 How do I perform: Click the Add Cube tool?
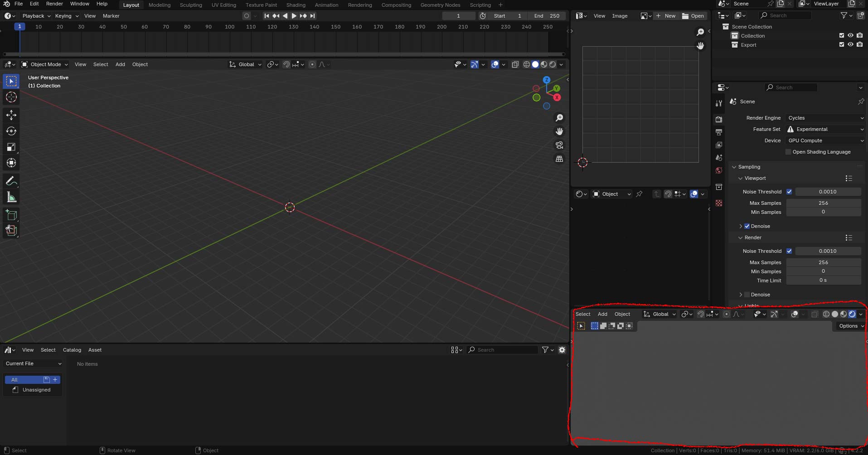[11, 215]
